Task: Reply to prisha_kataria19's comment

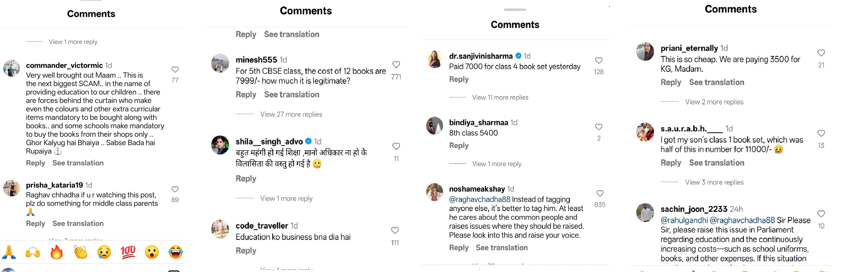Action: 36,223
